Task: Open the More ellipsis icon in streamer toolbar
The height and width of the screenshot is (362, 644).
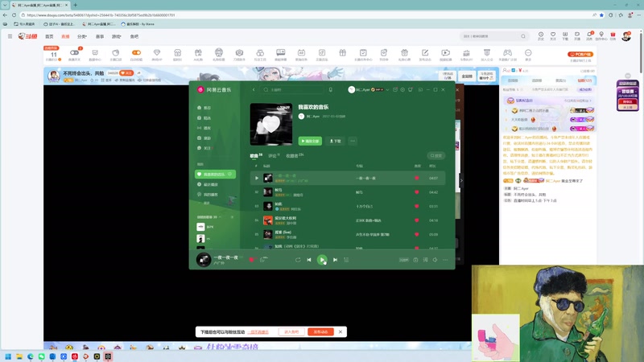Action: tap(528, 54)
